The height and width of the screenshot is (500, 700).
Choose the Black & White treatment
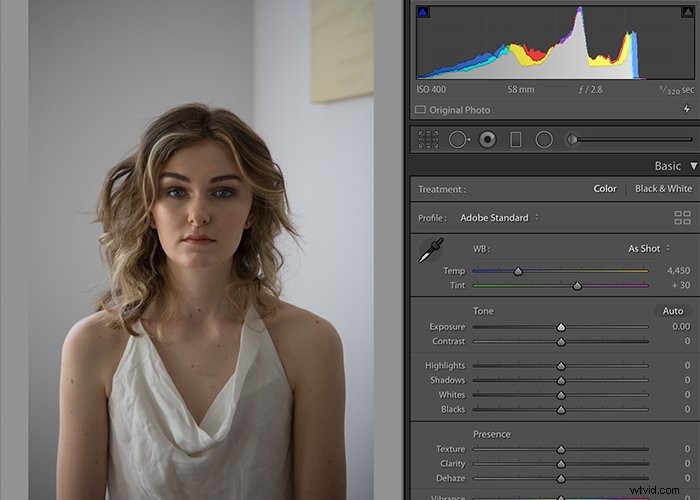click(x=663, y=189)
